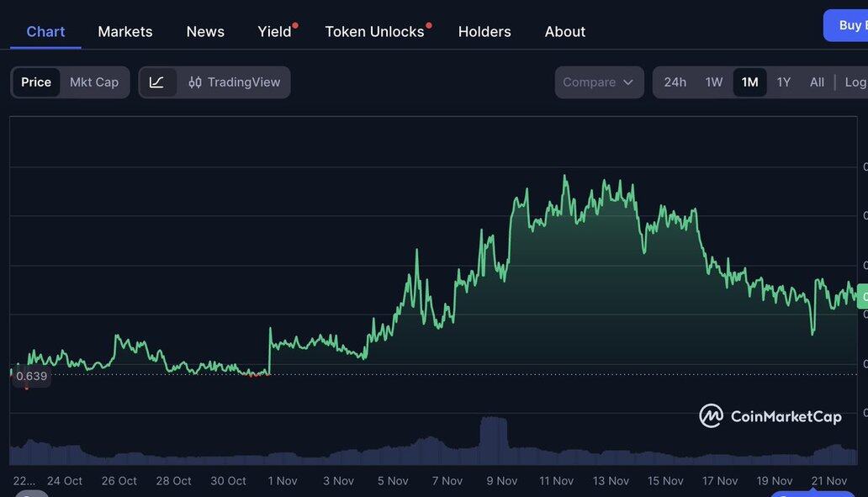
Task: Select the 1Y time range
Action: (784, 82)
